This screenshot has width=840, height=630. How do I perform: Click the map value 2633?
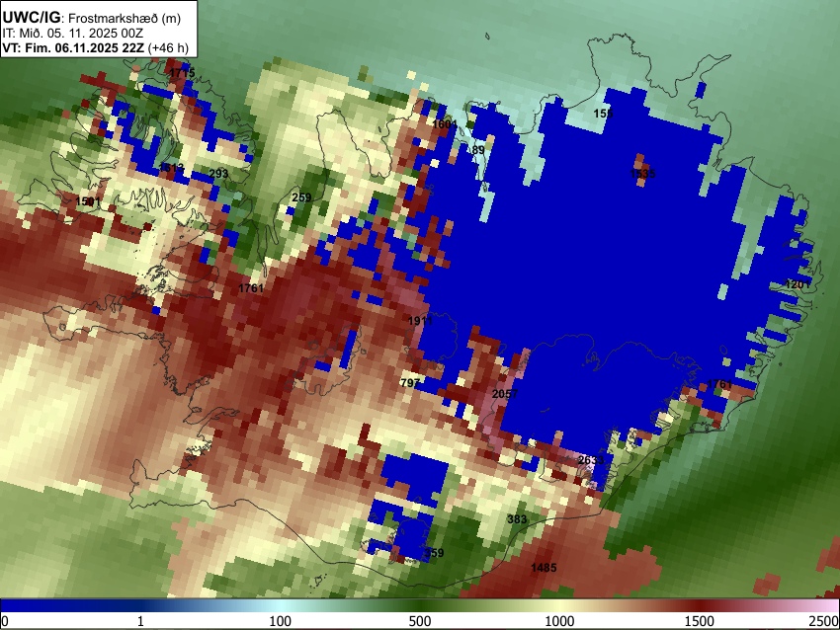coord(591,460)
